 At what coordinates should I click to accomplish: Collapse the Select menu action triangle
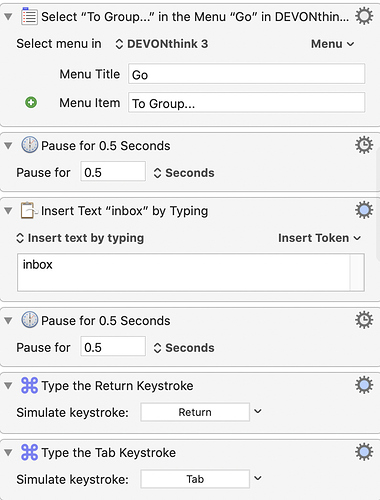8,16
